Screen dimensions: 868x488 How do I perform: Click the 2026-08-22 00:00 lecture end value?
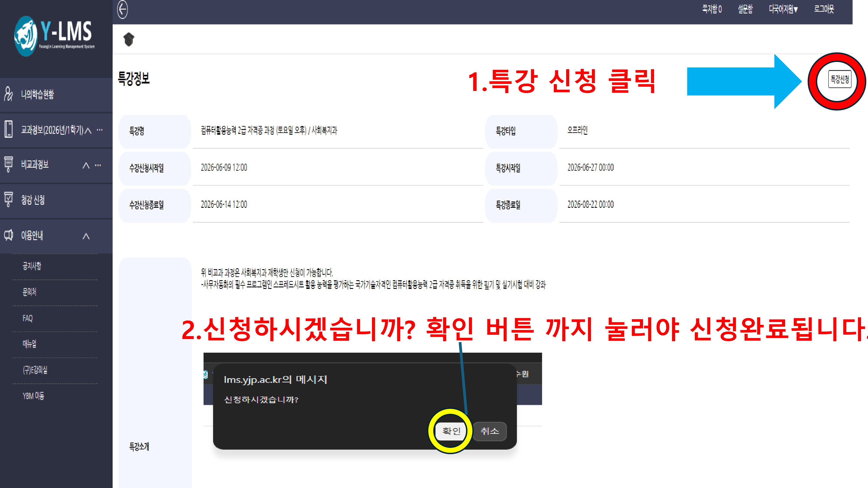coord(590,205)
